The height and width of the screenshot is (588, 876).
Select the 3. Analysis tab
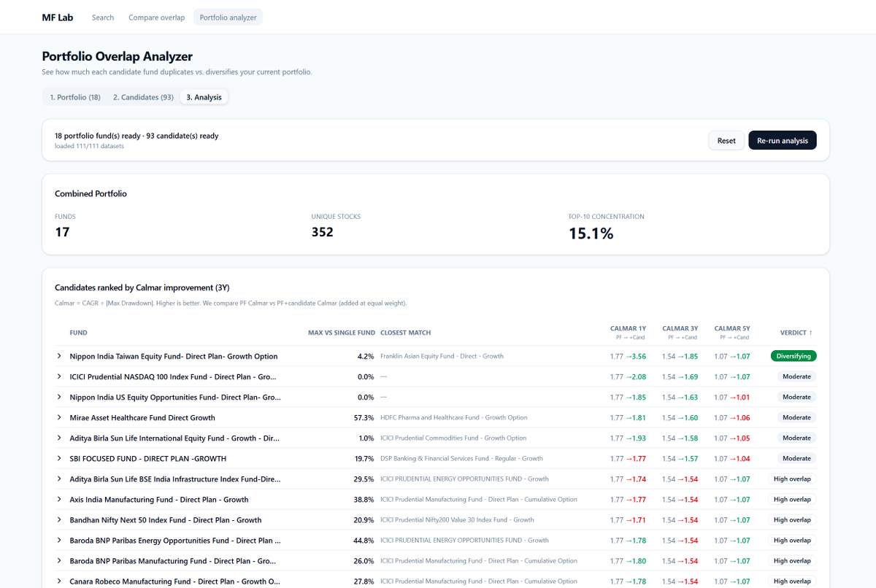click(x=204, y=97)
